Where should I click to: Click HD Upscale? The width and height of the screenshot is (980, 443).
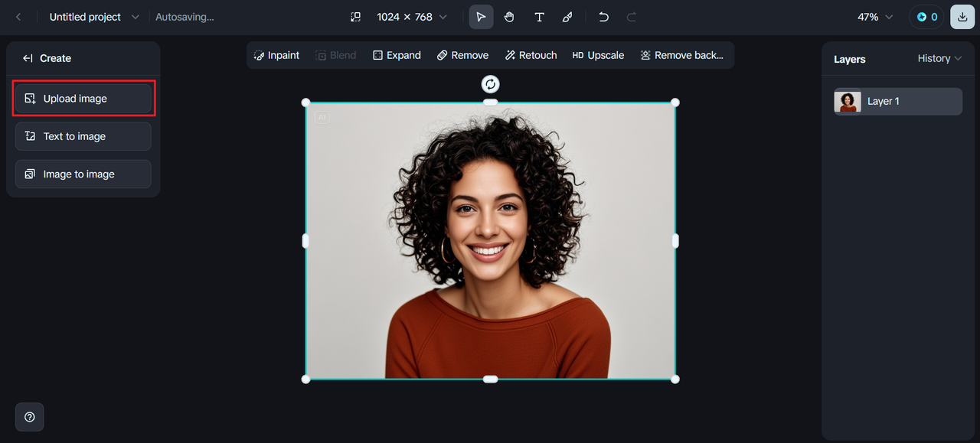click(x=598, y=55)
